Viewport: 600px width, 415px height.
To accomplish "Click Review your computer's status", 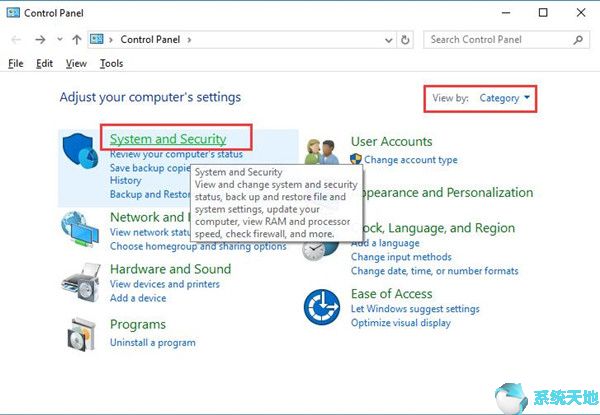I will click(x=176, y=154).
